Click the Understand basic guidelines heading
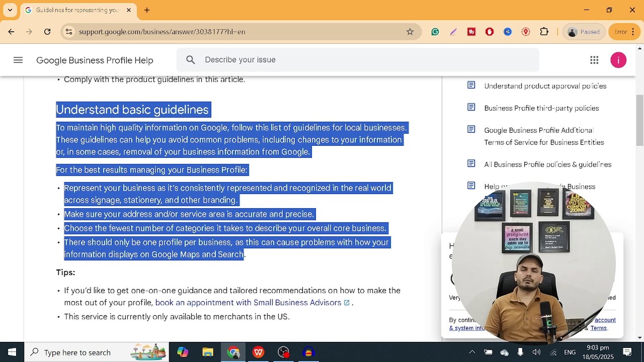Viewport: 644px width, 362px height. click(132, 110)
